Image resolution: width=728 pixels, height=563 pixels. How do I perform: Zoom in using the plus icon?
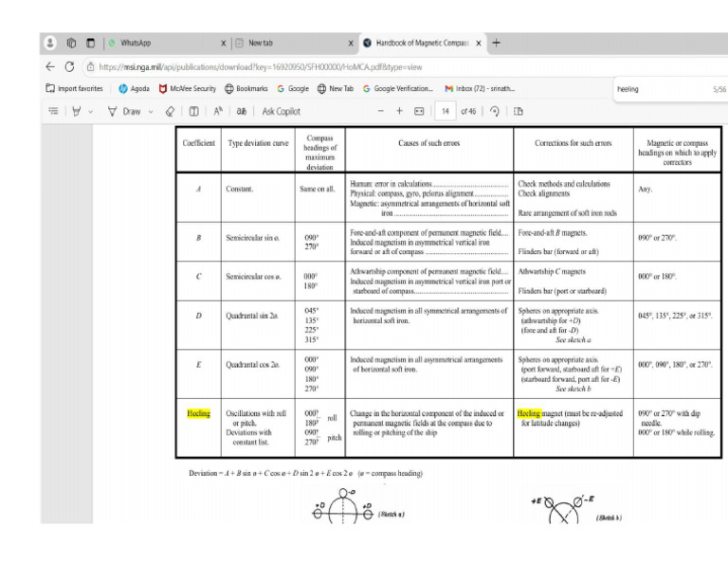[x=399, y=111]
